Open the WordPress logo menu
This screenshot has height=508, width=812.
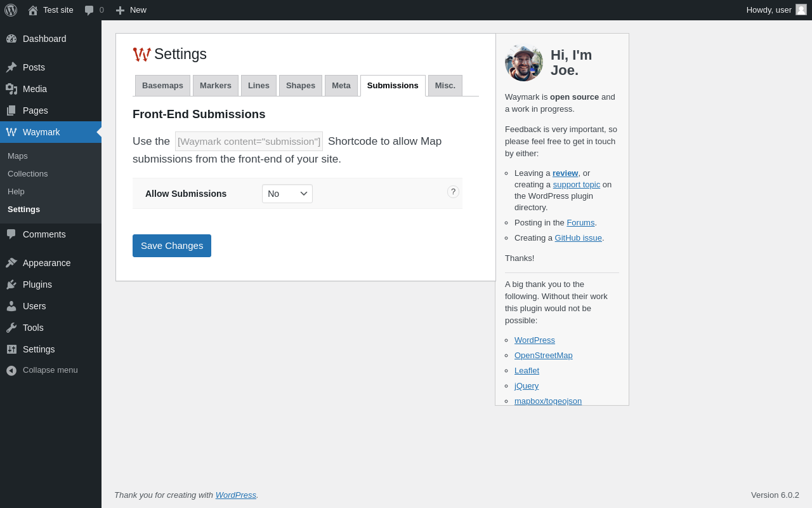(11, 10)
